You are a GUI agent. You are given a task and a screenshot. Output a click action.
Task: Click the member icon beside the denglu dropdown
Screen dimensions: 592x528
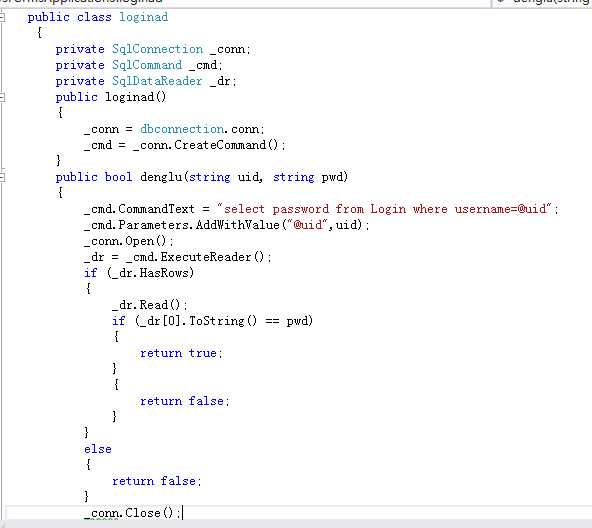click(x=501, y=2)
